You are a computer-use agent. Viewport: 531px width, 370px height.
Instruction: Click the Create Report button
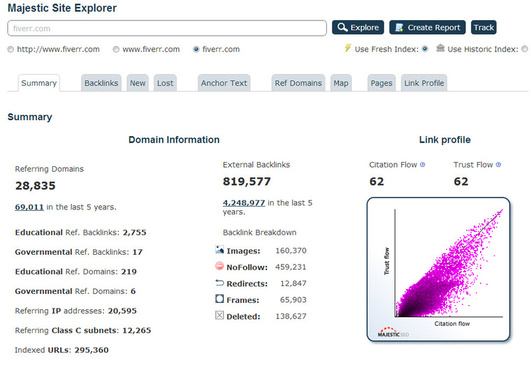tap(427, 27)
